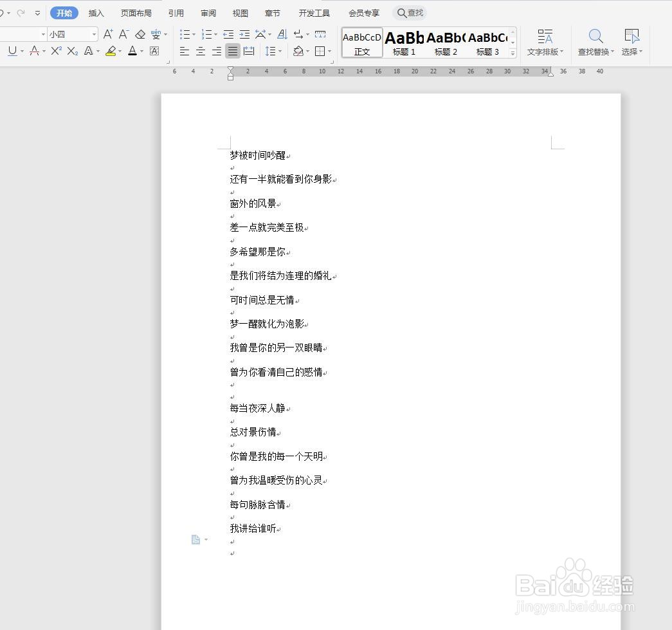The height and width of the screenshot is (630, 672).
Task: Enable justified alignment
Action: (x=232, y=51)
